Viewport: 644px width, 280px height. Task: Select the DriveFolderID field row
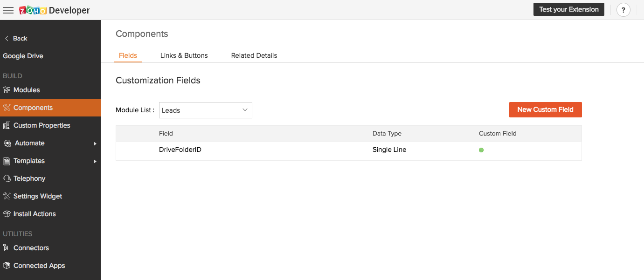click(180, 150)
